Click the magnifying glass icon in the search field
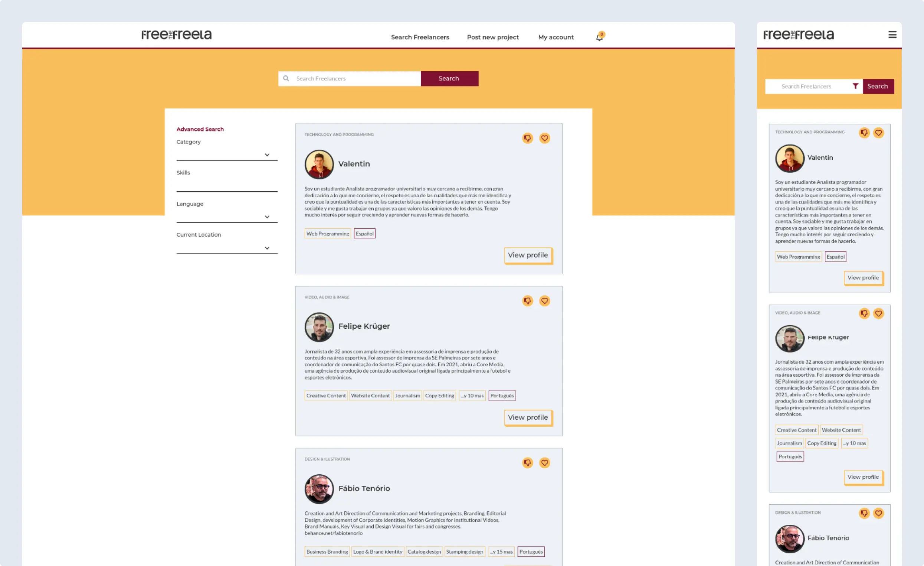 pos(286,78)
